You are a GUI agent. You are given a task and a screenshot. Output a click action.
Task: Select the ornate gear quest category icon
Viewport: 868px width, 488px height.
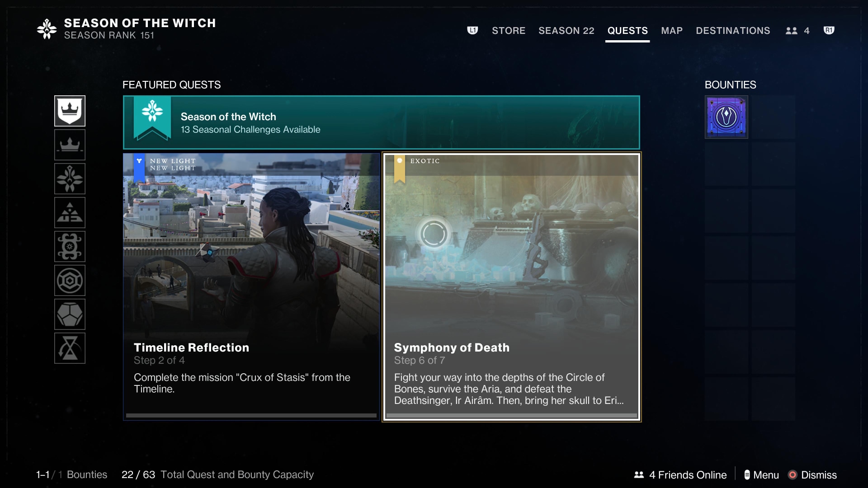70,246
